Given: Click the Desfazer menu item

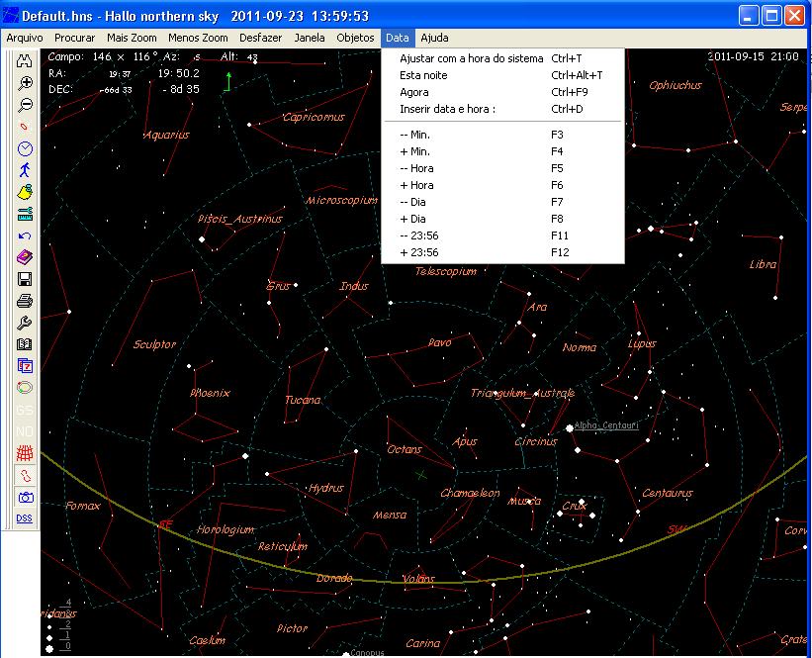Looking at the screenshot, I should 260,38.
